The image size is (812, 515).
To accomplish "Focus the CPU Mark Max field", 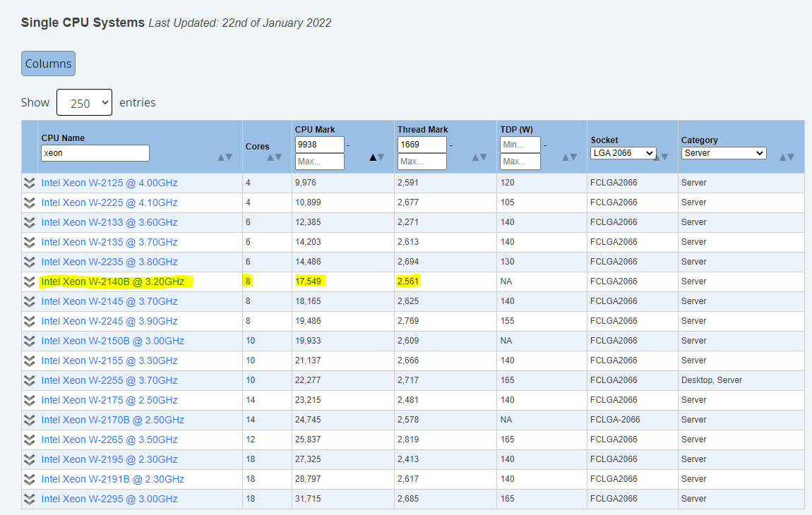I will tap(320, 162).
